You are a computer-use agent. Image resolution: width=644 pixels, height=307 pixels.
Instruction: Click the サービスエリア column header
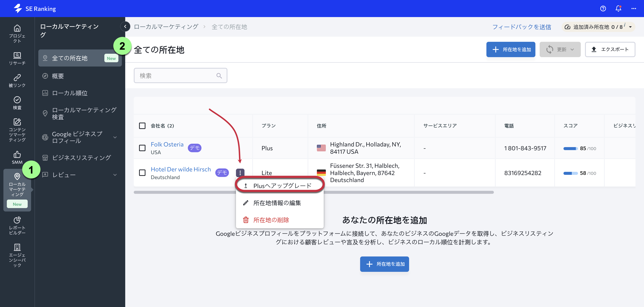(x=440, y=126)
